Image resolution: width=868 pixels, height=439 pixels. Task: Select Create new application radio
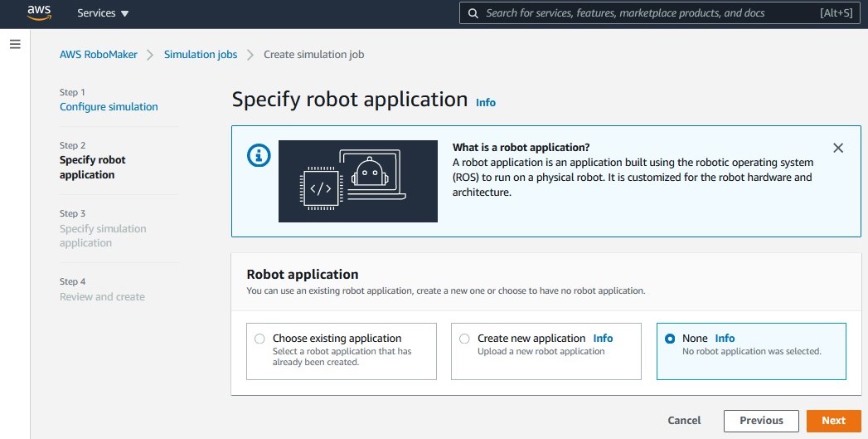[464, 339]
